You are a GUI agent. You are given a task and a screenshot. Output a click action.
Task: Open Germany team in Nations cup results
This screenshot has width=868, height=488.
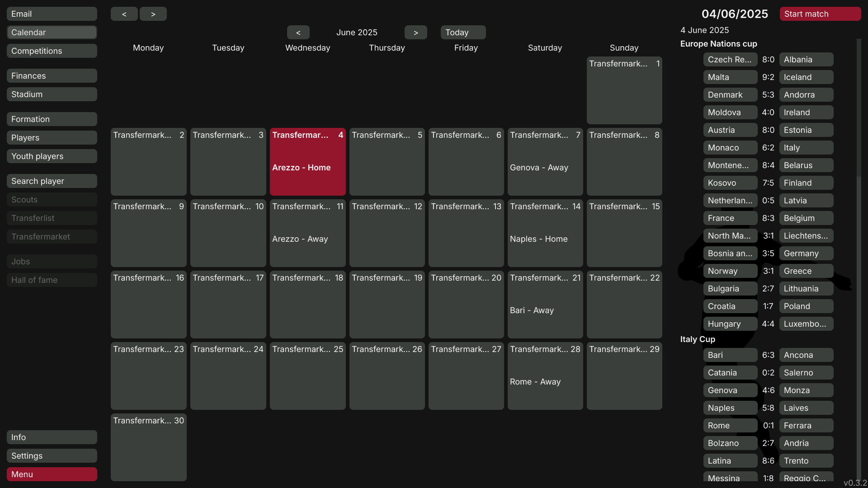(x=806, y=253)
